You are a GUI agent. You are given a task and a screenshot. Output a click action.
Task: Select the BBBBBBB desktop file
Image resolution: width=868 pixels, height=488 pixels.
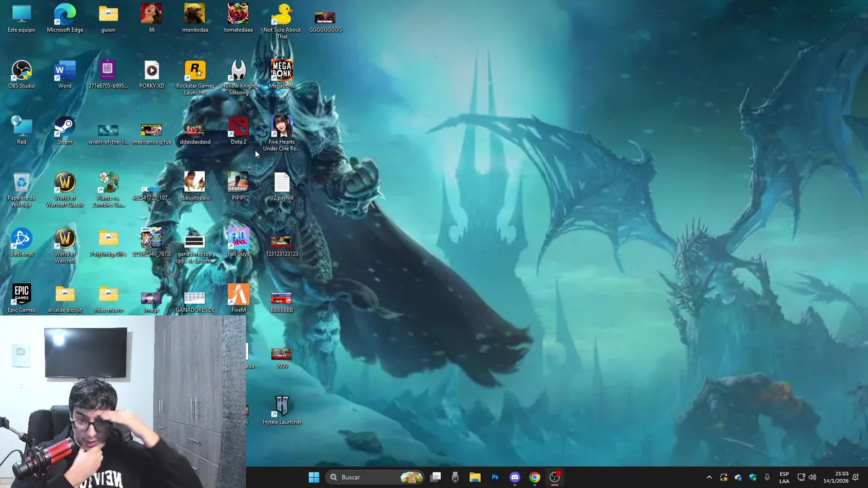click(281, 302)
